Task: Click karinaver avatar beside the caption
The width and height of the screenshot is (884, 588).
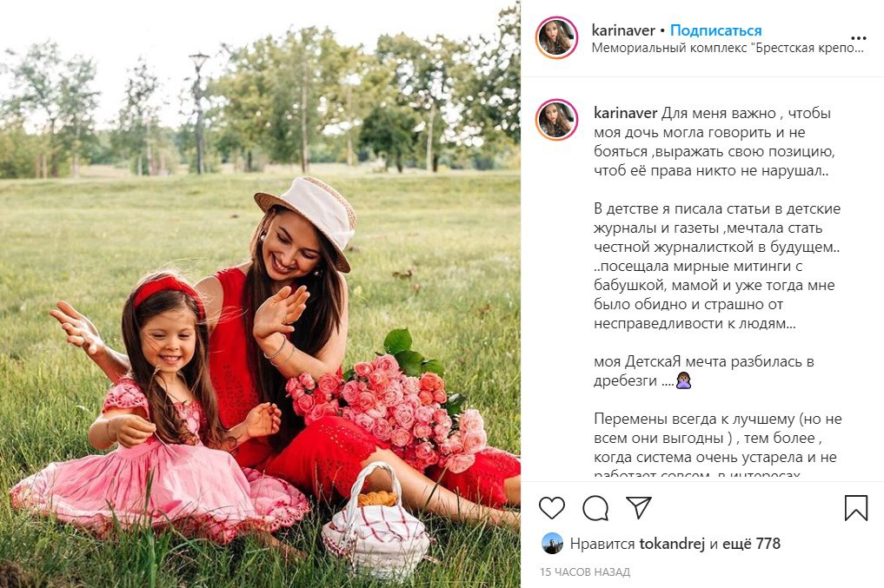Action: 556,119
